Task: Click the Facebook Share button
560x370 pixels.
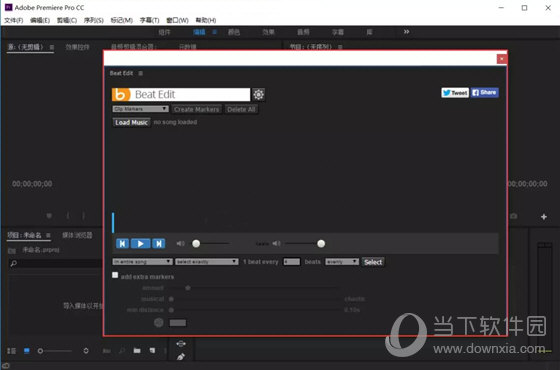Action: pyautogui.click(x=484, y=92)
